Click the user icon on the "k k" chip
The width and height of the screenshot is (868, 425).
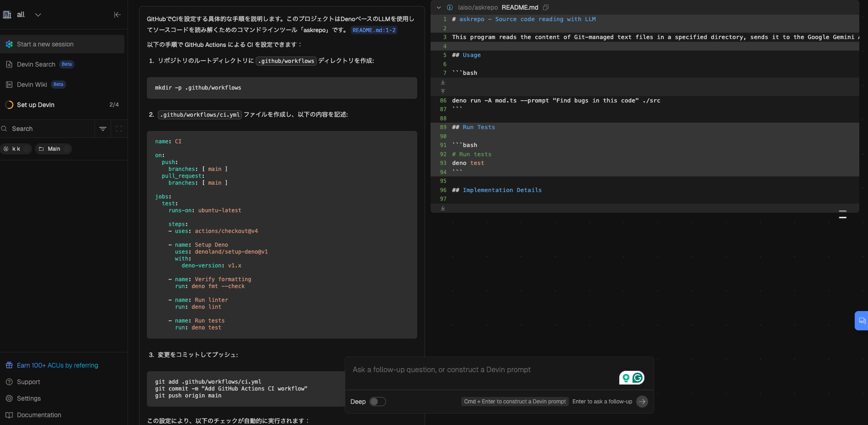(6, 149)
